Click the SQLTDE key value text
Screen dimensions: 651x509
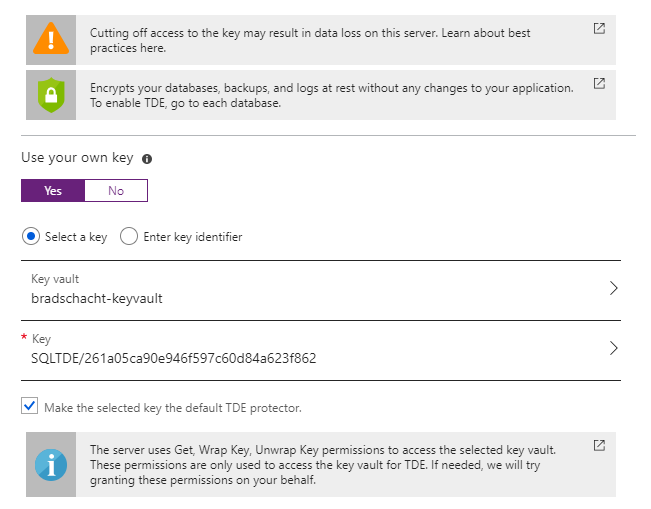(x=173, y=358)
